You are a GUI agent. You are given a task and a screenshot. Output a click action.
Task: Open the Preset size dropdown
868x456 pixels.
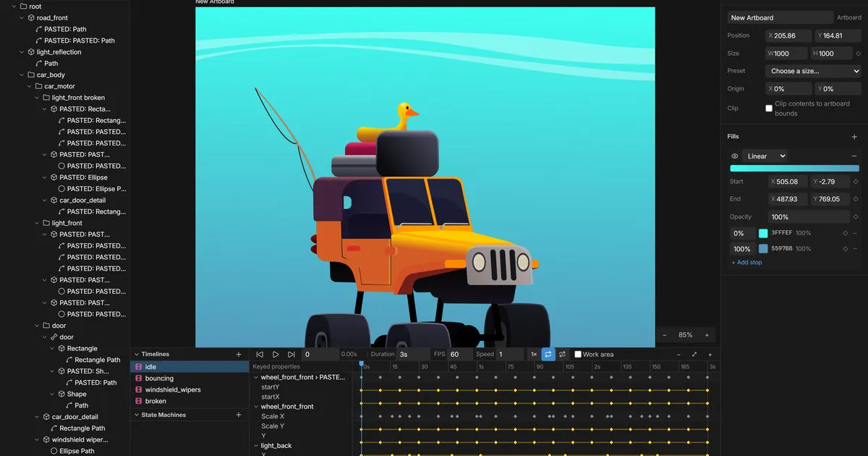(813, 71)
